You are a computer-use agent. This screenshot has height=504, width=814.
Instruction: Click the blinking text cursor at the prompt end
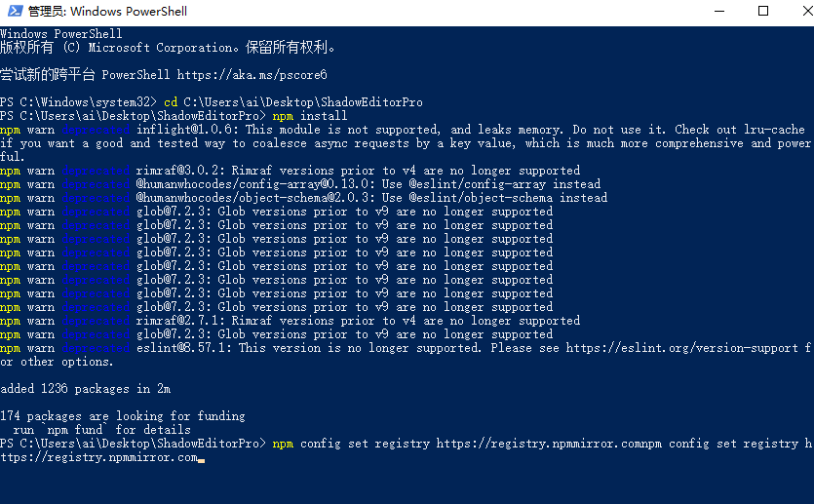(x=201, y=458)
